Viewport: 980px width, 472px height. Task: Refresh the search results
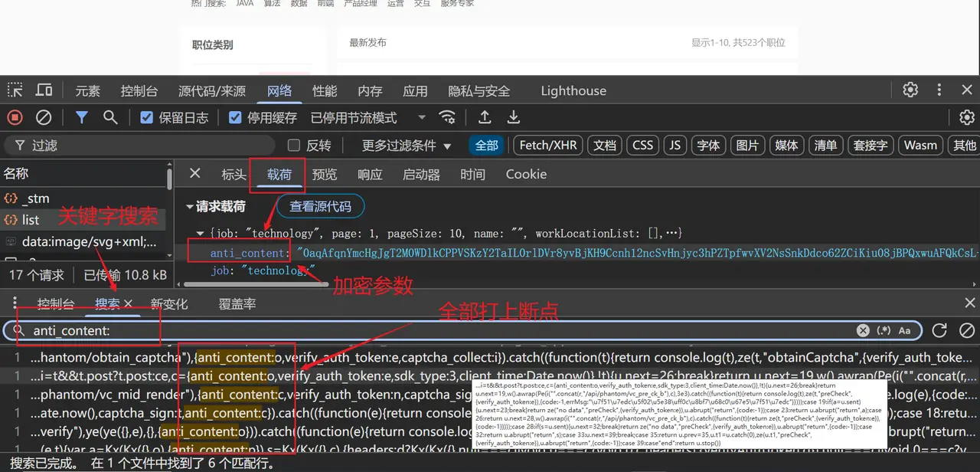click(x=939, y=330)
